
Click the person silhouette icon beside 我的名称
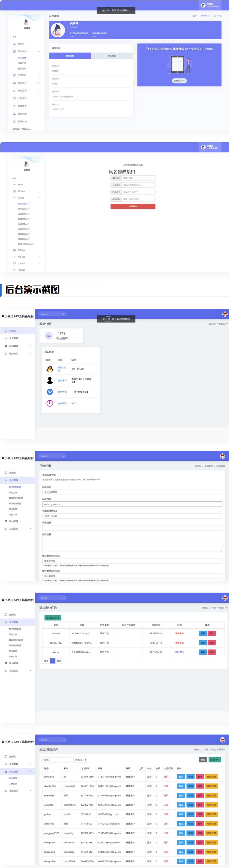point(50,381)
